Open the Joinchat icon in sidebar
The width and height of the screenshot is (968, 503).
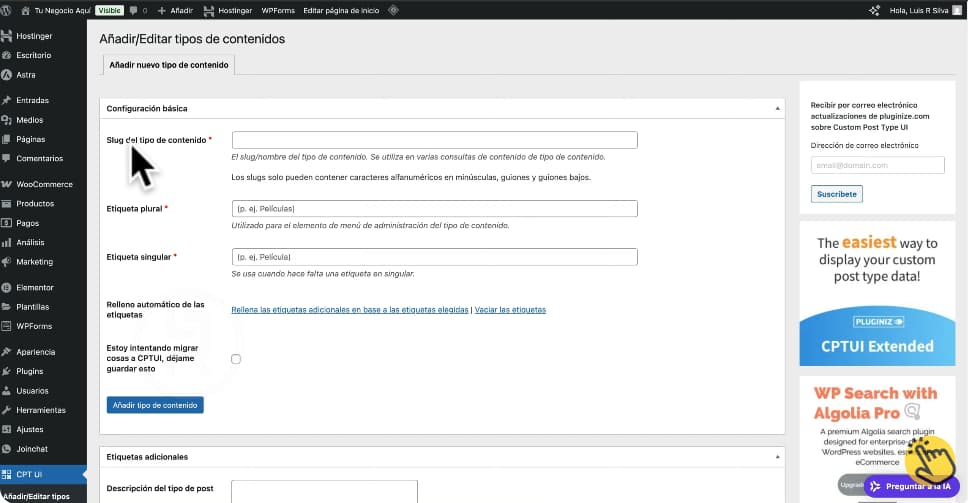(x=7, y=449)
